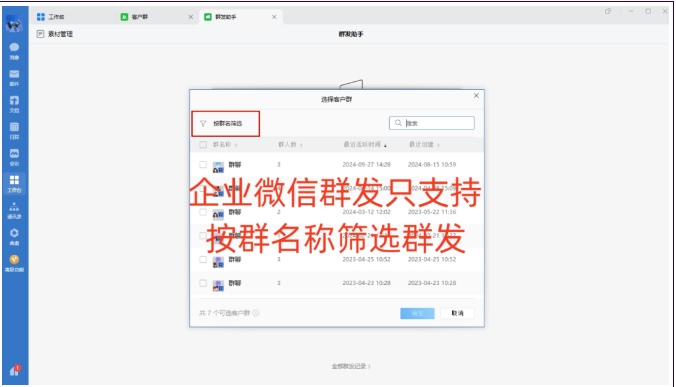Open 日程 calendar in the sidebar
676x387 pixels.
pos(14,131)
